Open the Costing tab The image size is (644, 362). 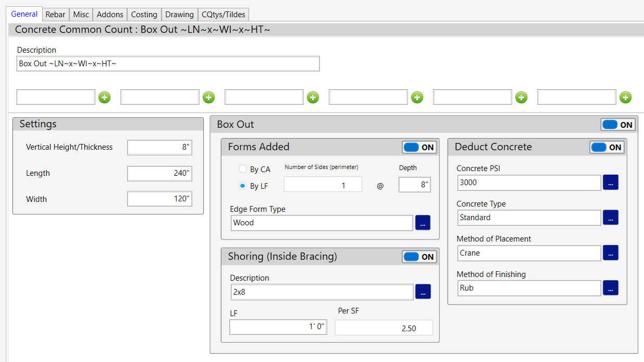[144, 15]
